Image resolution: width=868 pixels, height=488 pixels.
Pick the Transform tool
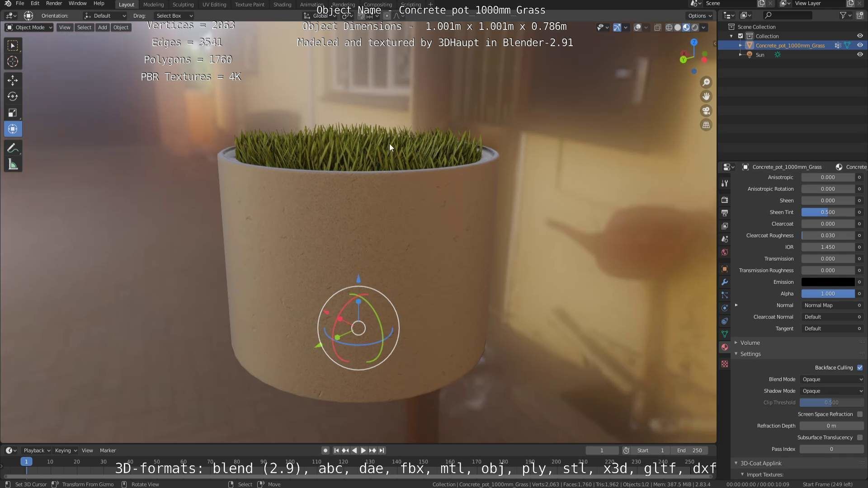[x=13, y=129]
